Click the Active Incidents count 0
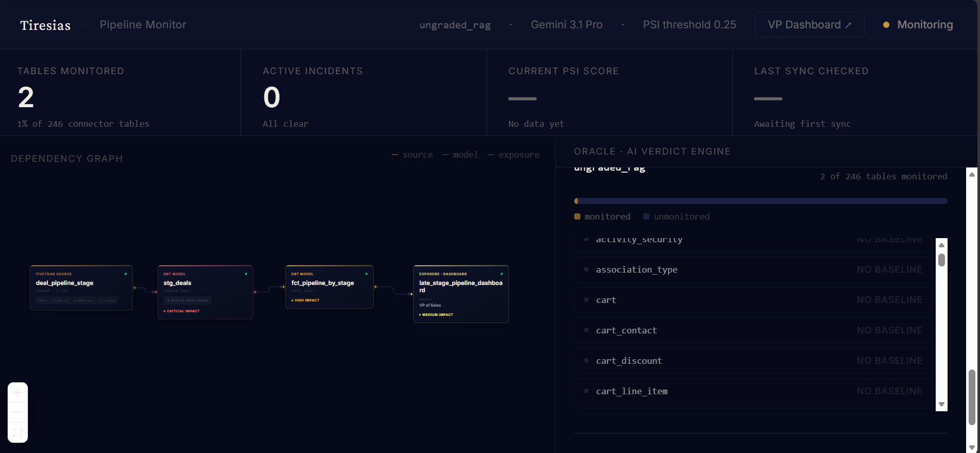The height and width of the screenshot is (453, 980). tap(272, 97)
